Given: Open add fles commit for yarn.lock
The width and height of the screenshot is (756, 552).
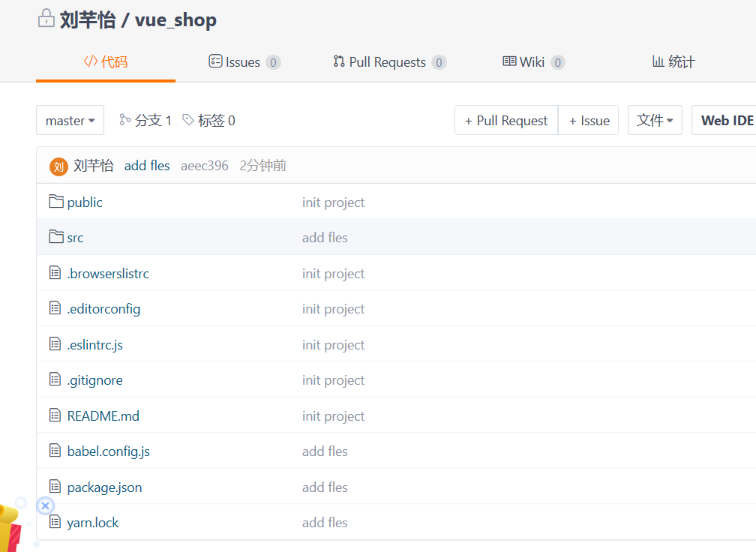Looking at the screenshot, I should tap(325, 523).
